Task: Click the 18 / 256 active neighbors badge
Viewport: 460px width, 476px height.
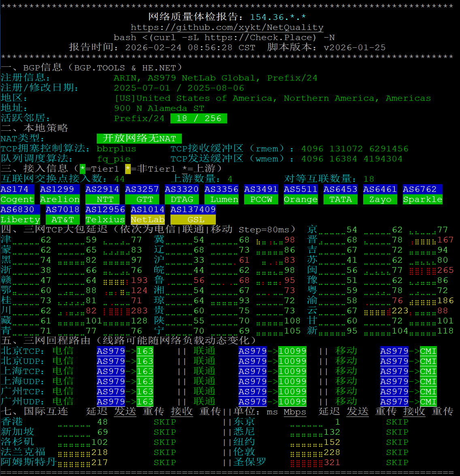Action: point(199,119)
